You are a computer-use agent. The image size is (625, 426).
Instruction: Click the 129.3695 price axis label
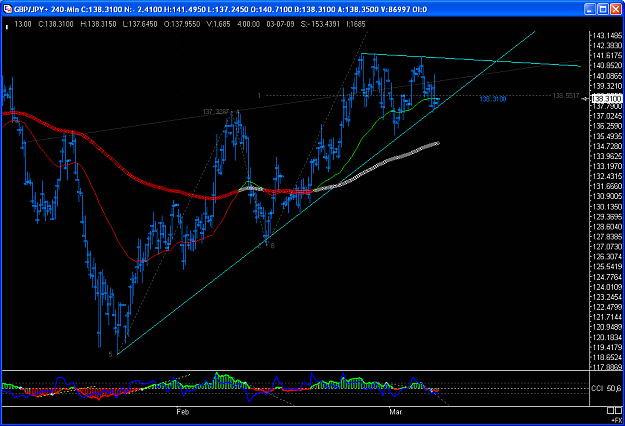(x=607, y=216)
